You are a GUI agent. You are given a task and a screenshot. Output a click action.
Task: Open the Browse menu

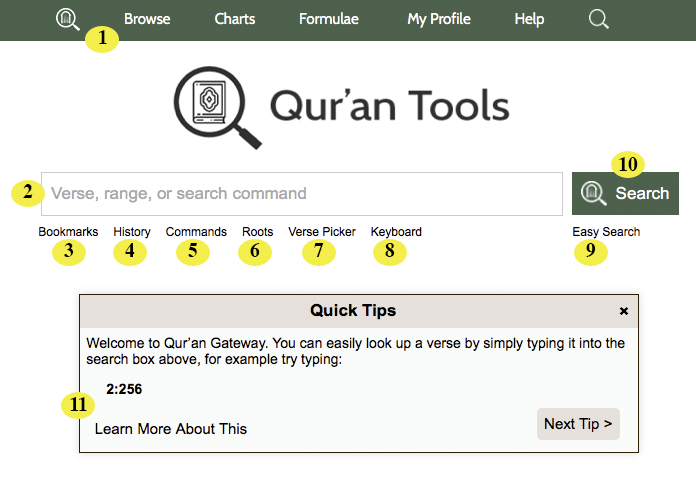(x=147, y=19)
